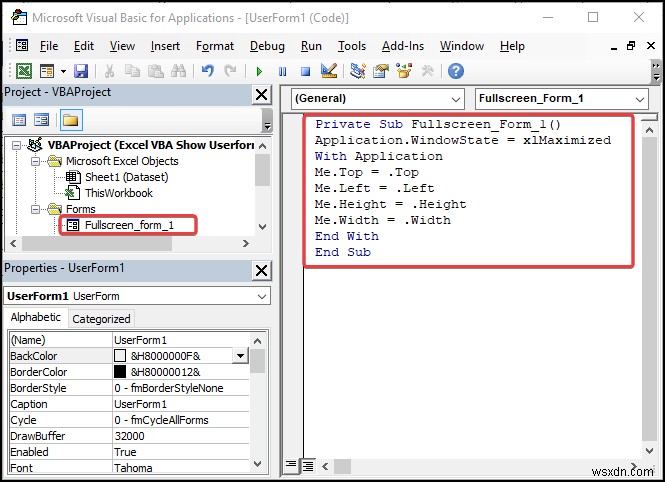This screenshot has width=665, height=482.
Task: Open the BackColor value dropdown arrow
Action: point(240,356)
